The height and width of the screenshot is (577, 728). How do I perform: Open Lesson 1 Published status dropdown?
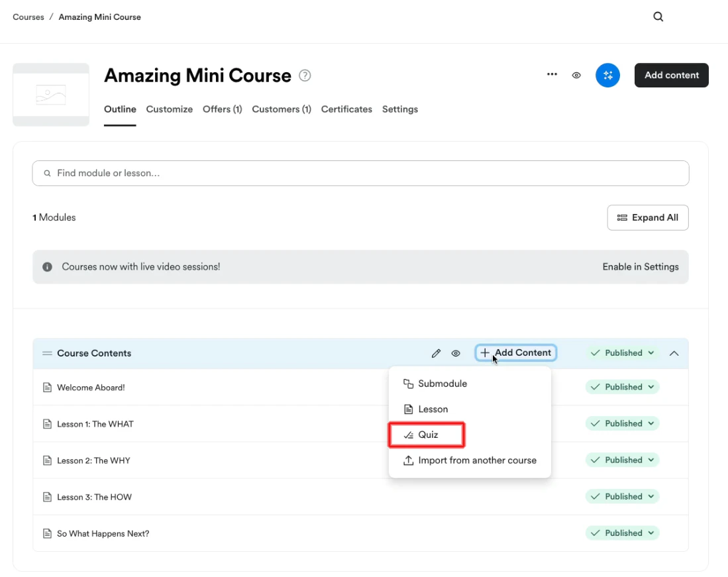(622, 423)
